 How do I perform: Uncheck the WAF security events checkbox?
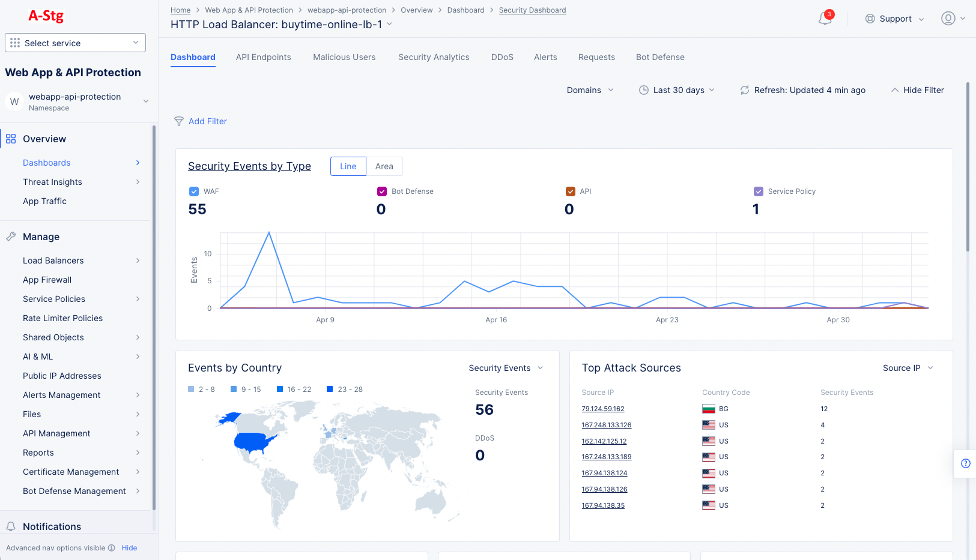193,191
